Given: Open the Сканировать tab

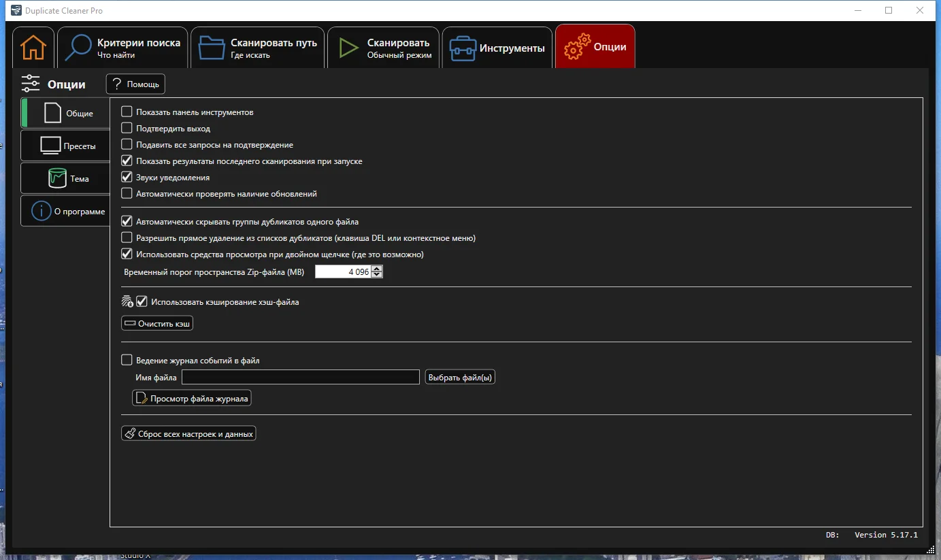Looking at the screenshot, I should (383, 48).
